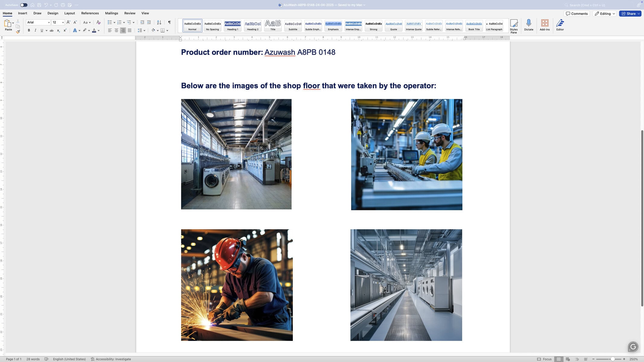Click the Dictate microphone icon

[528, 25]
